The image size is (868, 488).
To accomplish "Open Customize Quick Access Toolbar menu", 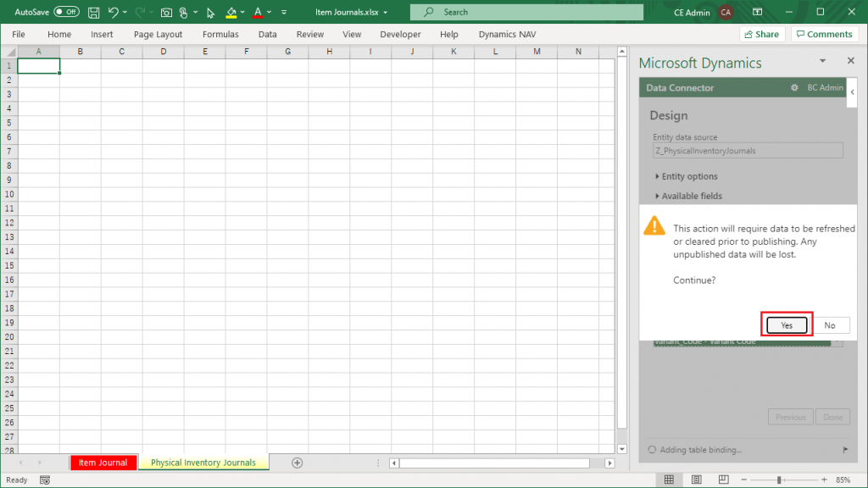I will coord(284,12).
